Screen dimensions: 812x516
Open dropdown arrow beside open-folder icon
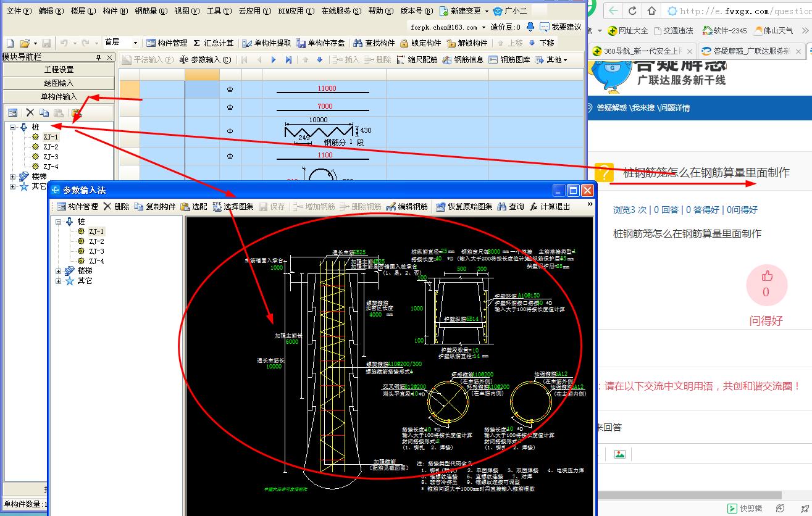[35, 44]
